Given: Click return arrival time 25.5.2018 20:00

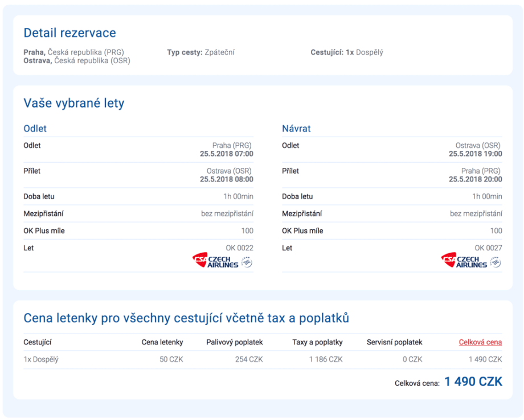Looking at the screenshot, I should 476,179.
